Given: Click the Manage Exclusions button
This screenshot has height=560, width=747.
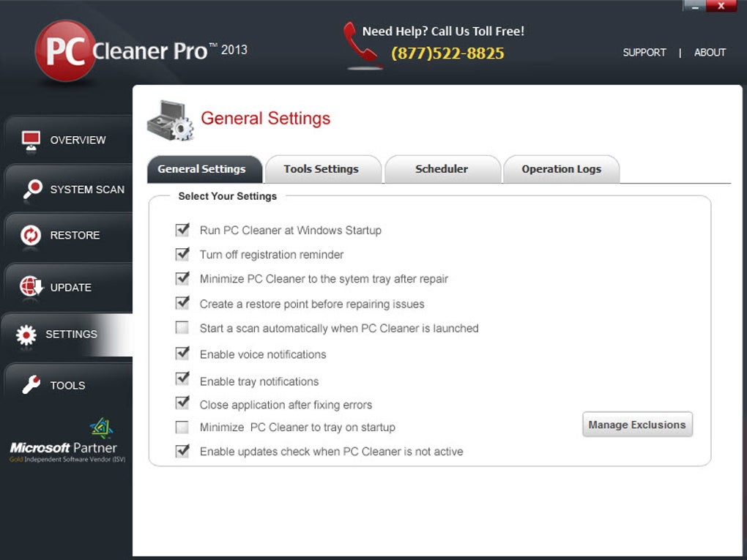Looking at the screenshot, I should click(637, 425).
